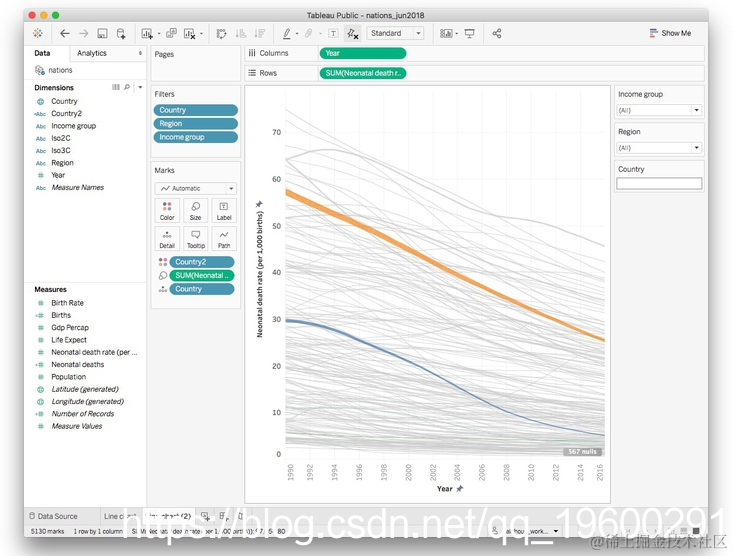Select the Life Expect measure

click(x=69, y=340)
